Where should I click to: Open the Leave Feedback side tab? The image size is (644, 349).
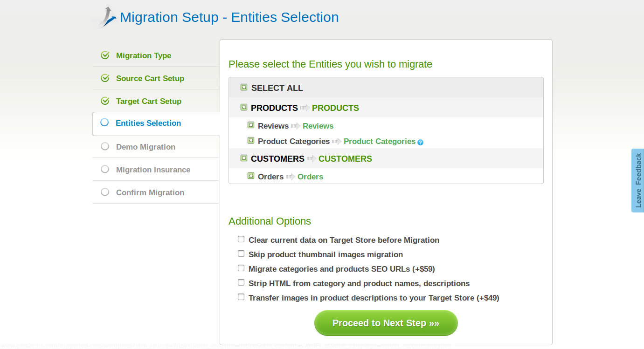click(638, 180)
